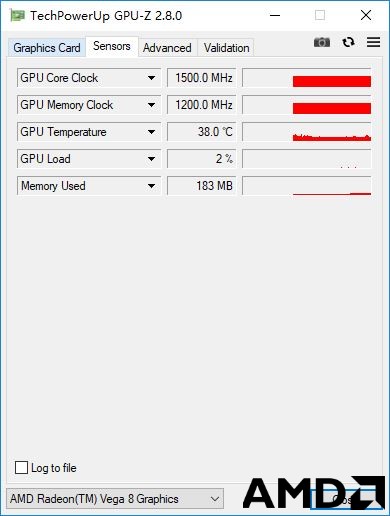Minimize the GPU-Z window
Screen dimensions: 390x516
(275, 15)
